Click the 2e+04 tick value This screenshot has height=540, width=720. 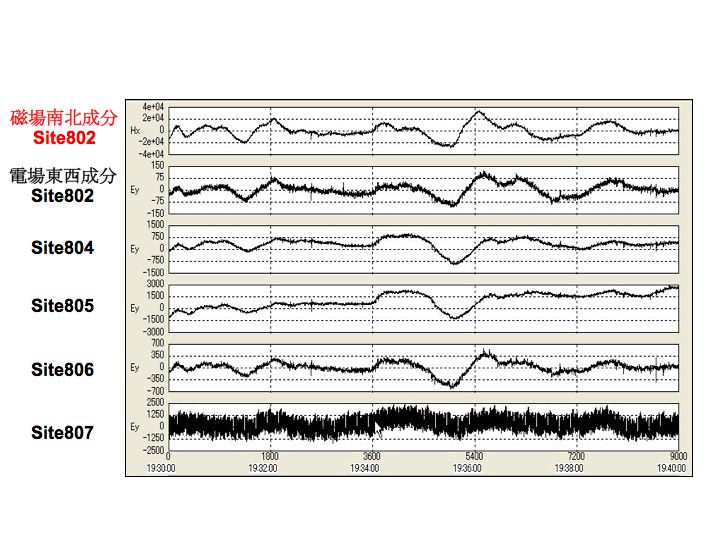tap(153, 118)
